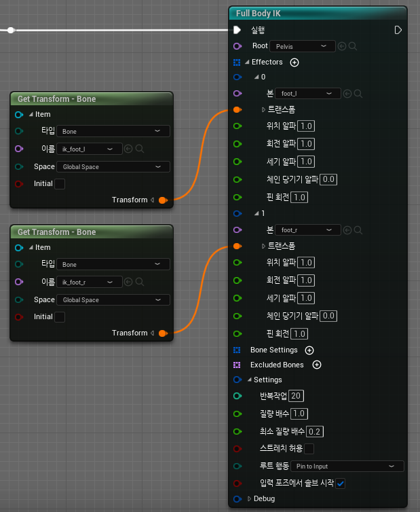Use selected arrow icon beside foot_l
The image size is (420, 512).
point(347,94)
